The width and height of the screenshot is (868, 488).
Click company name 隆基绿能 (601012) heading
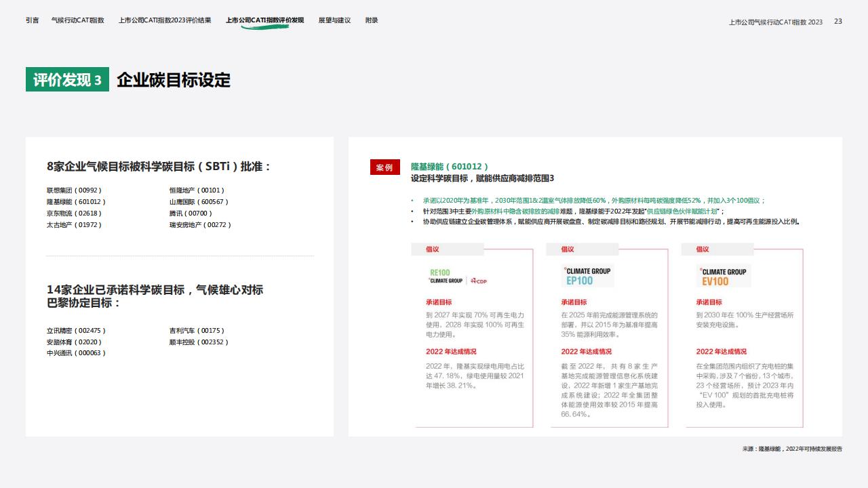tap(450, 167)
